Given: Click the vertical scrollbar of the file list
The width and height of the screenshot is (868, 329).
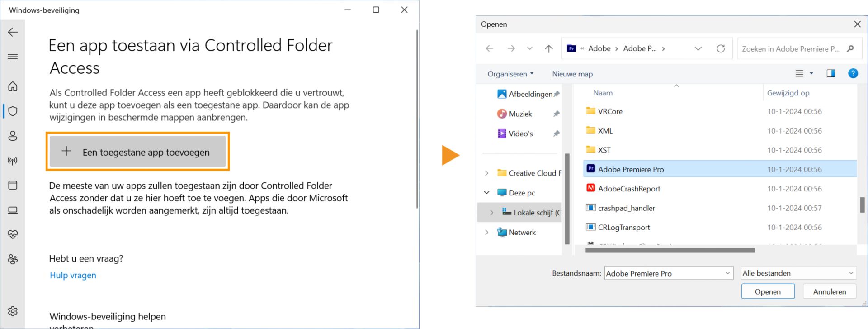Looking at the screenshot, I should tap(862, 205).
